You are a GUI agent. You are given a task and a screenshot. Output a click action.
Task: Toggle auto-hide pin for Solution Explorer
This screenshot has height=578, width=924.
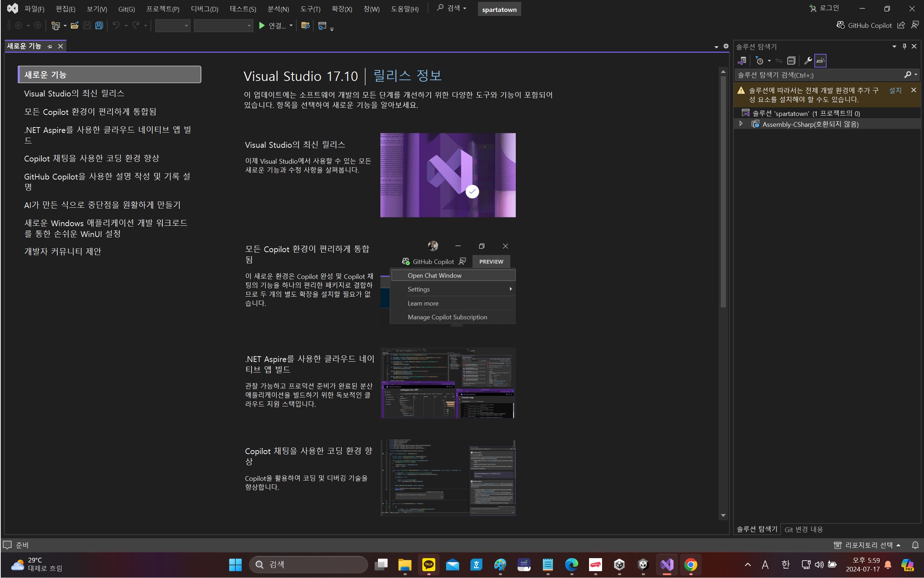pyautogui.click(x=904, y=46)
